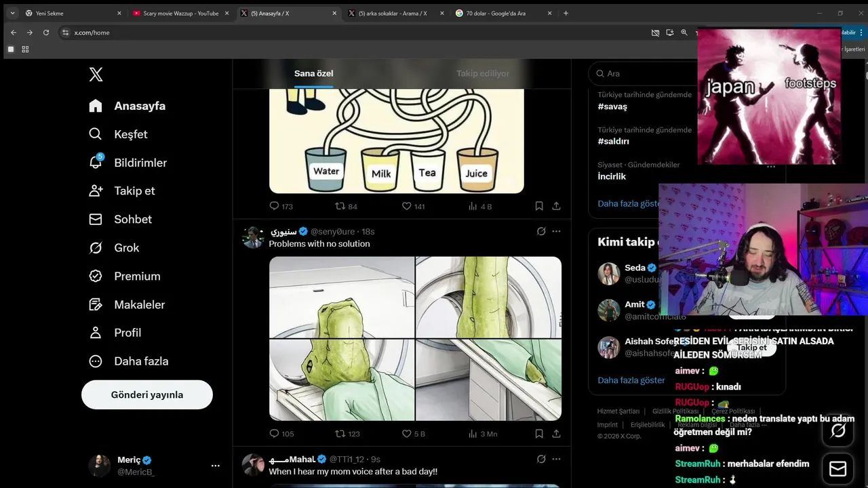Bookmark the "Problems with no solution" post
868x488 pixels.
coord(539,434)
